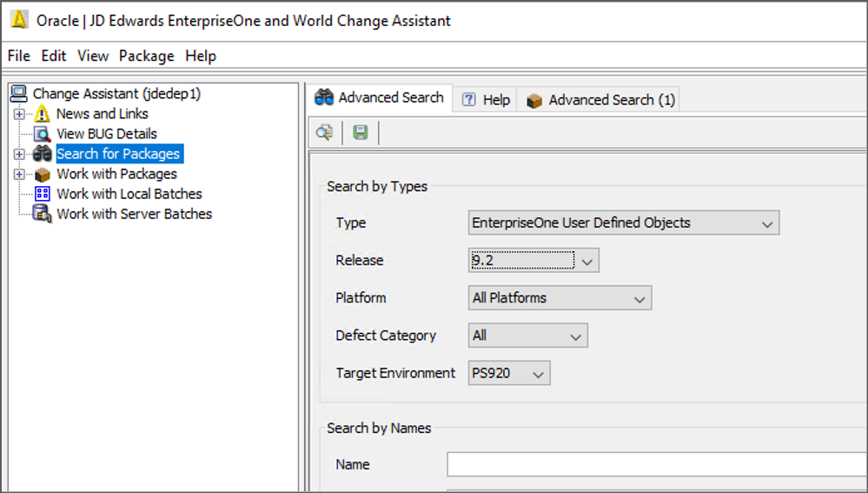Open the Type dropdown

coord(624,223)
